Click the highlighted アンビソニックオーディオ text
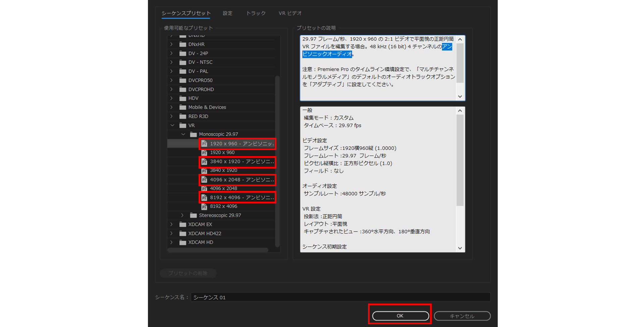644x327 pixels. click(327, 54)
